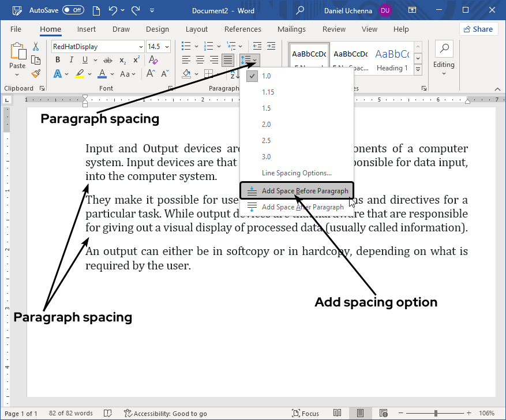
Task: Apply bold formatting
Action: 58,59
